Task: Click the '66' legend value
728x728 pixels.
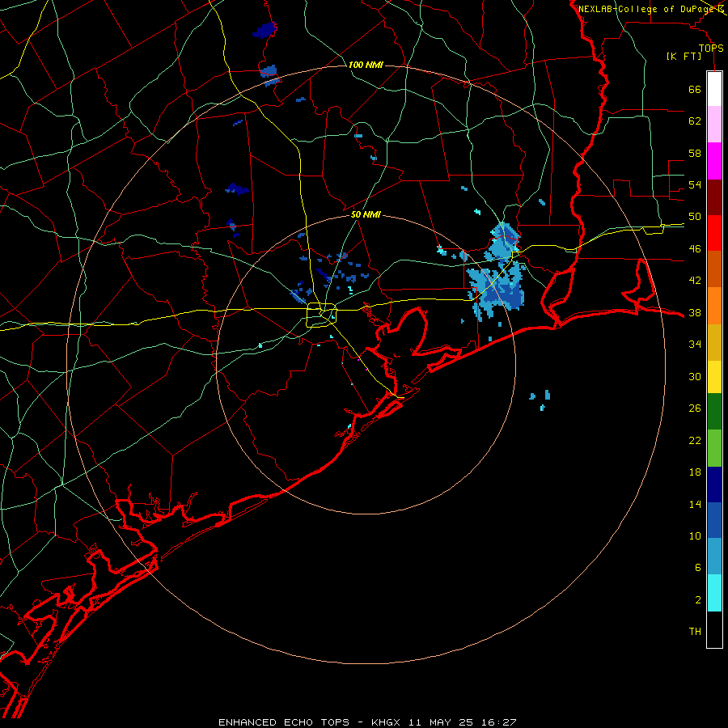Action: click(x=695, y=89)
